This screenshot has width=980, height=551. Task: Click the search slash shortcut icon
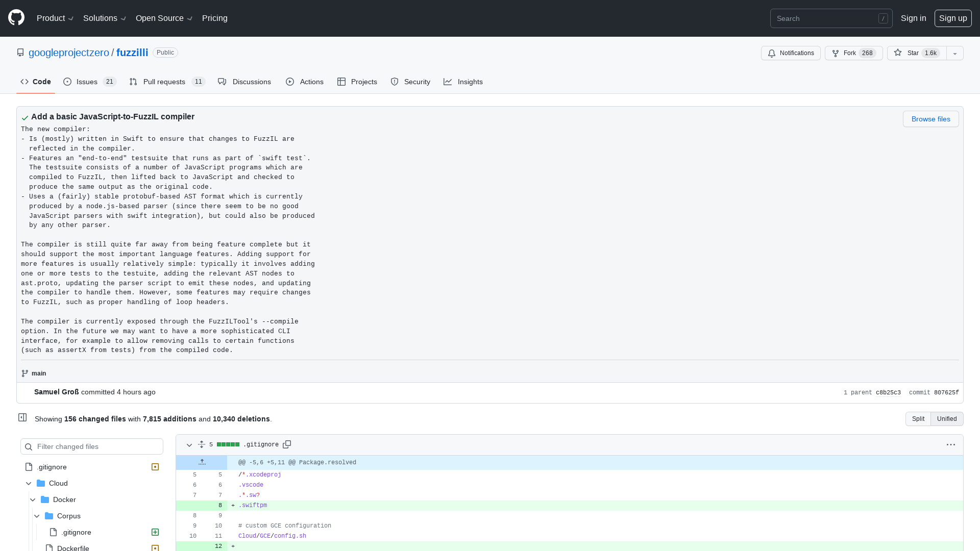(x=883, y=18)
